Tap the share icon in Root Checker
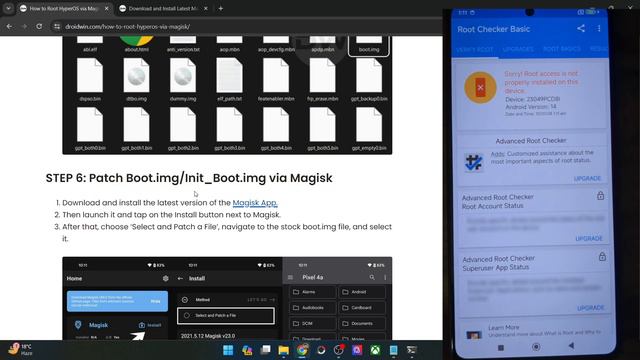Viewport: 640px width, 360px height. pos(581,28)
